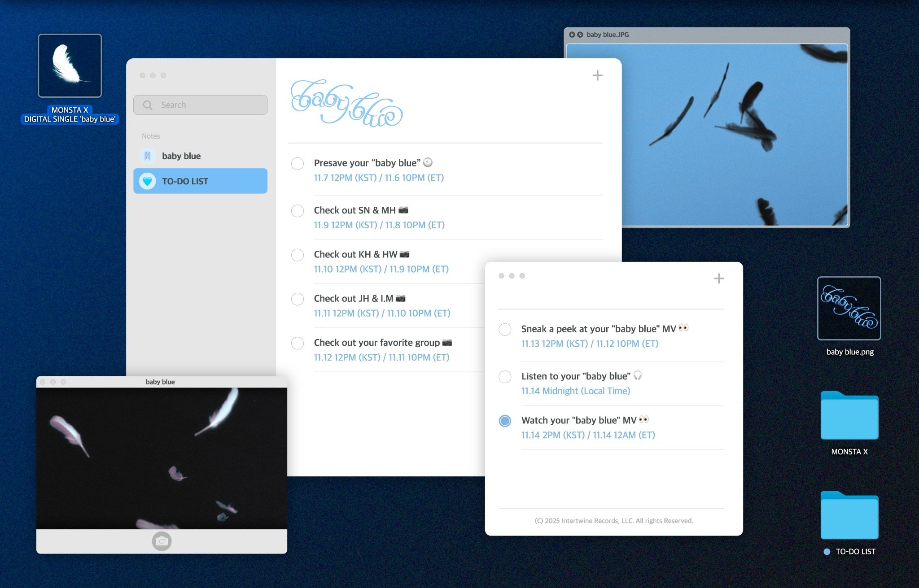Check off Presave your baby blue
The image size is (919, 588).
(298, 163)
